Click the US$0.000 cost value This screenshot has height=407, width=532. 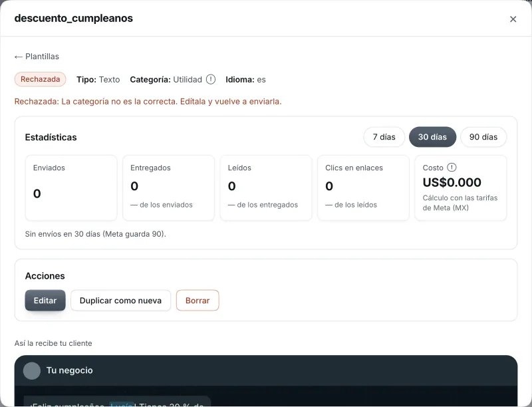coord(452,182)
